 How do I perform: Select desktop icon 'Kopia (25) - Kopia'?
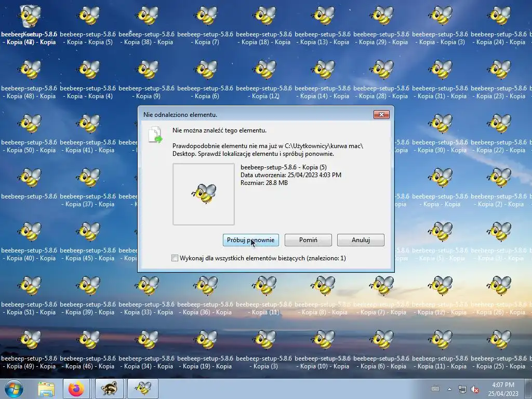[x=499, y=350]
